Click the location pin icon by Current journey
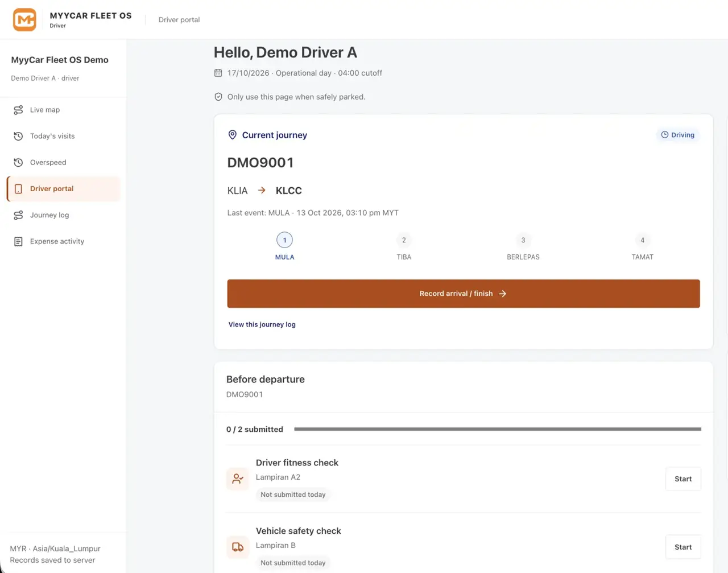Image resolution: width=728 pixels, height=573 pixels. [232, 135]
